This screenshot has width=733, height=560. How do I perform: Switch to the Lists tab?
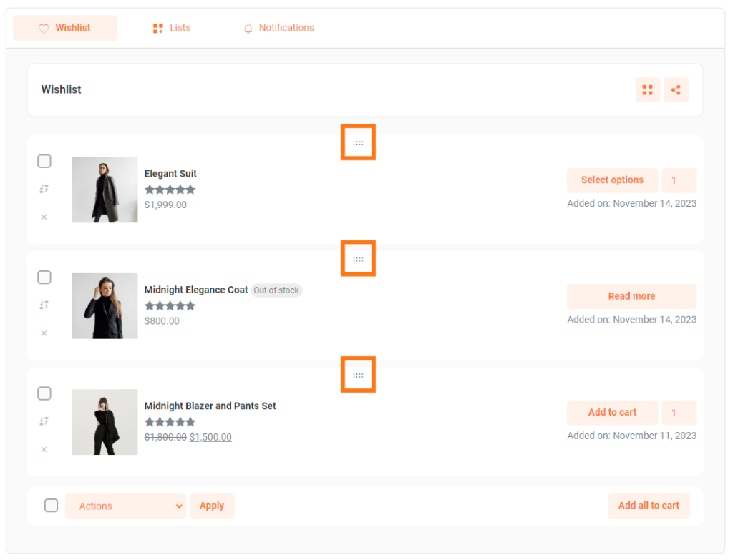tap(172, 28)
